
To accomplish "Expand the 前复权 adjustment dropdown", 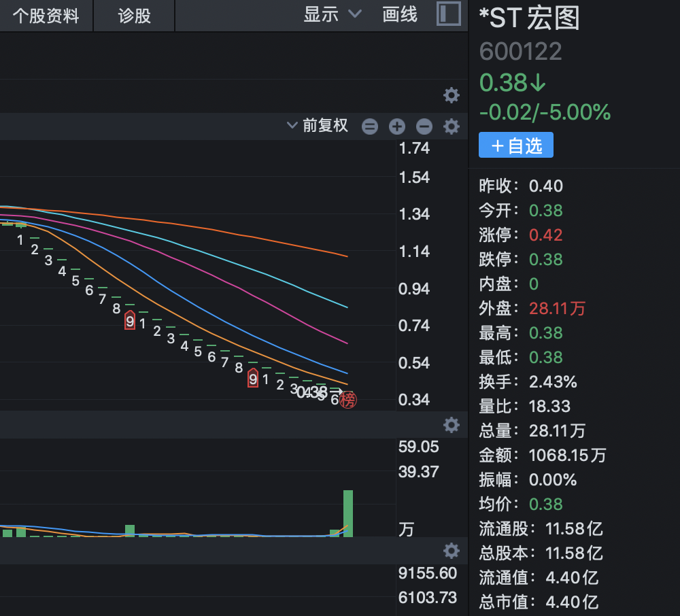I will pyautogui.click(x=318, y=126).
